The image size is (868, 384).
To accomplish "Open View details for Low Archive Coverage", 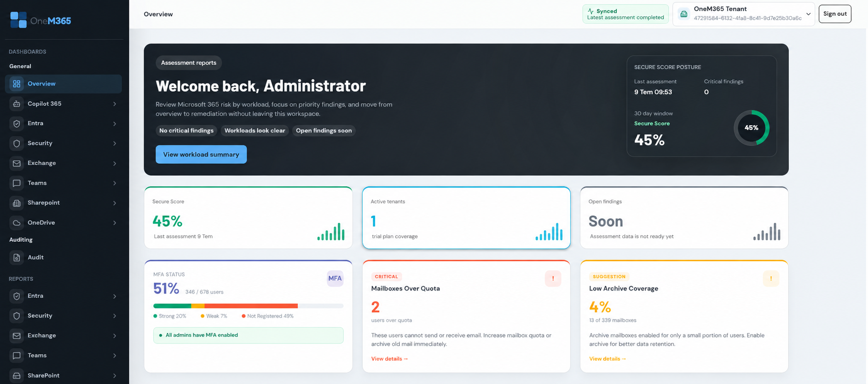I will 608,359.
